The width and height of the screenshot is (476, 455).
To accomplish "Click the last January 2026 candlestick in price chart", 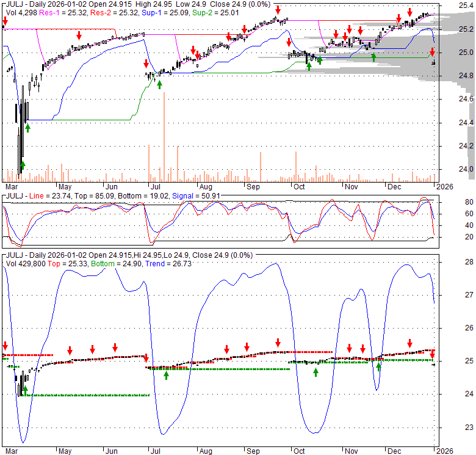I will point(434,62).
